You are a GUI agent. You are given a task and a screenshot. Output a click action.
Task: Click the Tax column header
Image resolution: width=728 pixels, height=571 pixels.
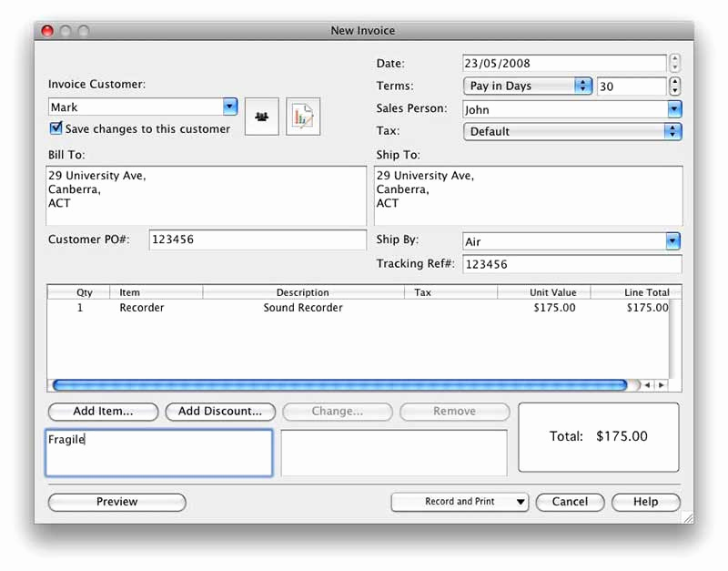(450, 292)
